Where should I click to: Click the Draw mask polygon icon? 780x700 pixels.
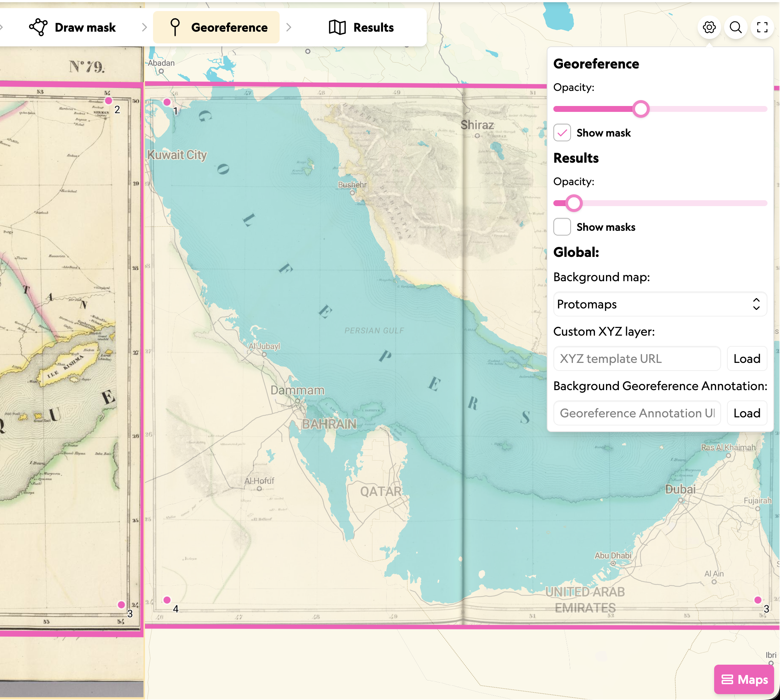[x=38, y=27]
